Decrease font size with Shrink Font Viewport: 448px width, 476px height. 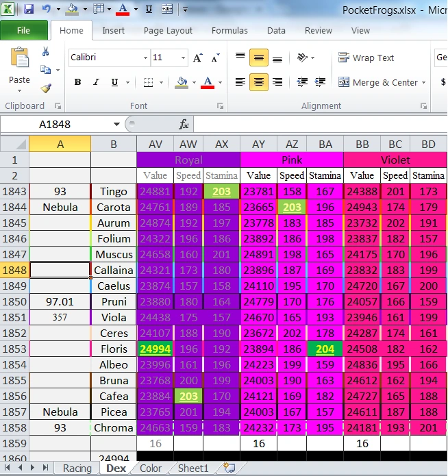tap(215, 58)
